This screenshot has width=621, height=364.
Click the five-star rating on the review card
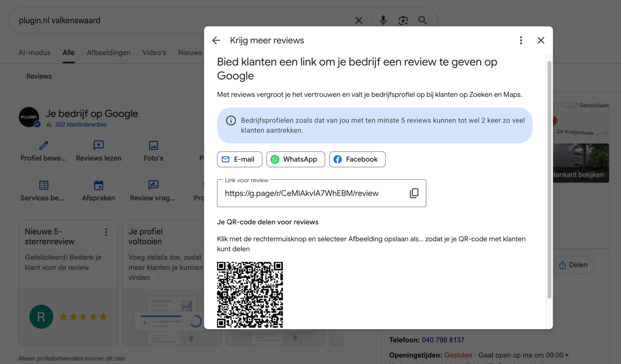coord(83,317)
